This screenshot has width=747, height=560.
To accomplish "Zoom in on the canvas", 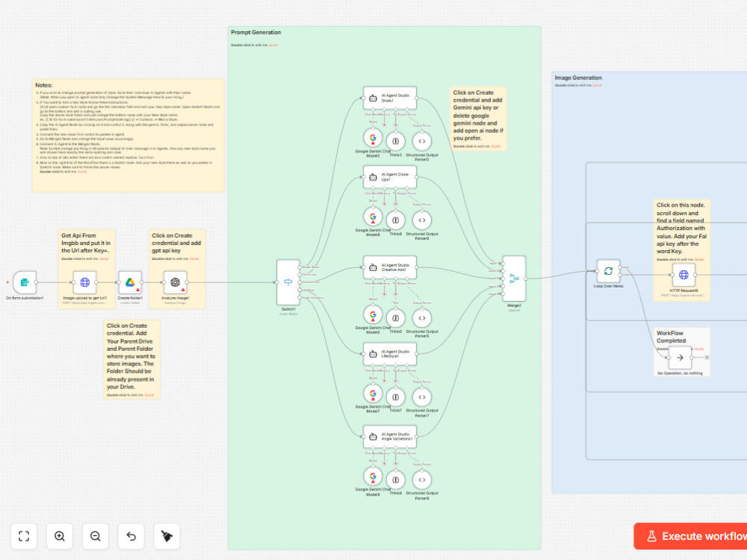I will pyautogui.click(x=60, y=536).
